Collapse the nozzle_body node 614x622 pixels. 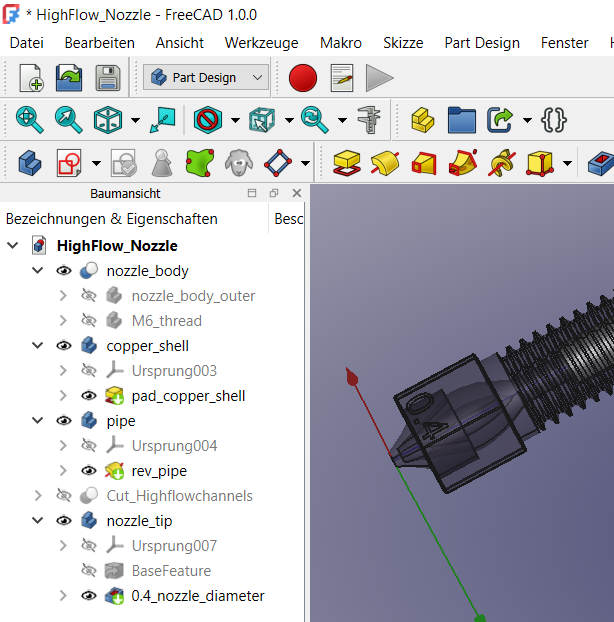pos(38,271)
